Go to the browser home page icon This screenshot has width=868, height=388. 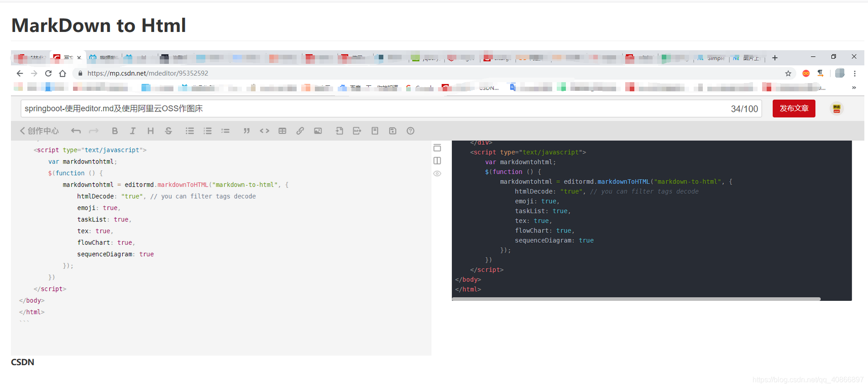coord(63,73)
